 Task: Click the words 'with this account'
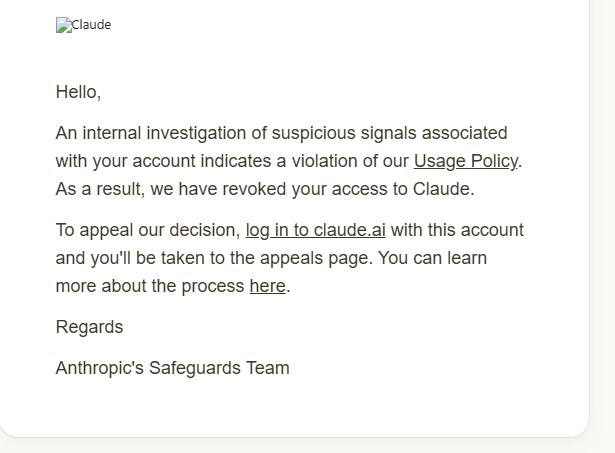pos(457,230)
